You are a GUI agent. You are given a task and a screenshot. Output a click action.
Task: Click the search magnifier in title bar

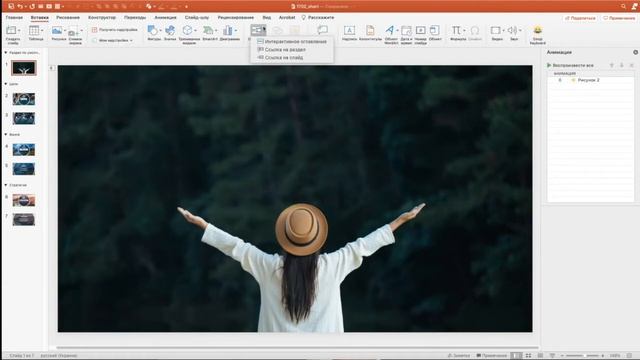pyautogui.click(x=623, y=6)
